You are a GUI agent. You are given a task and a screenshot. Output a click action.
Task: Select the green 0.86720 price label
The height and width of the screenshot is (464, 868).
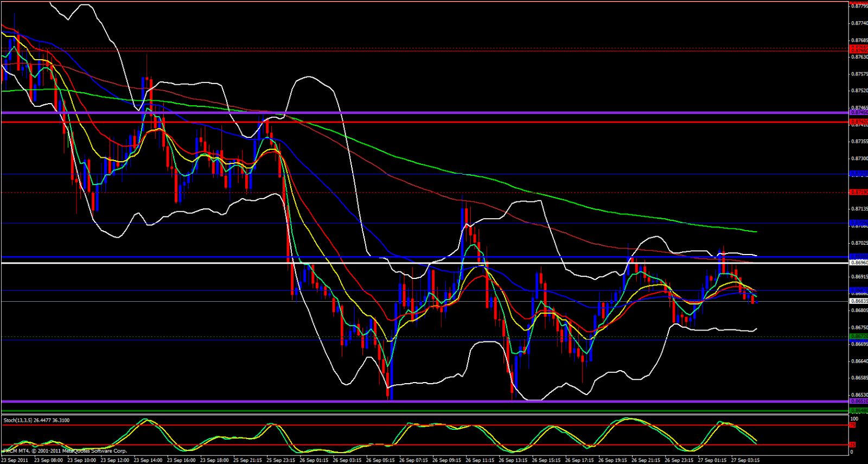coord(859,336)
